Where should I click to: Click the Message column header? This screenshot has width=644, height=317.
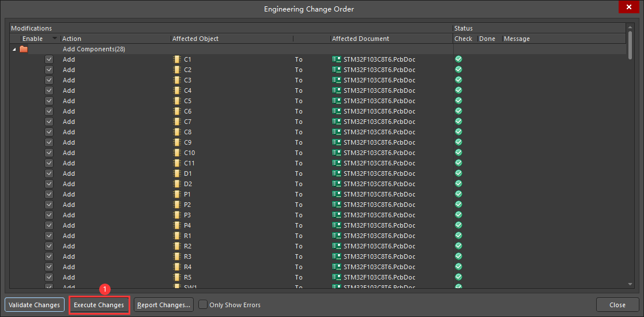point(564,39)
